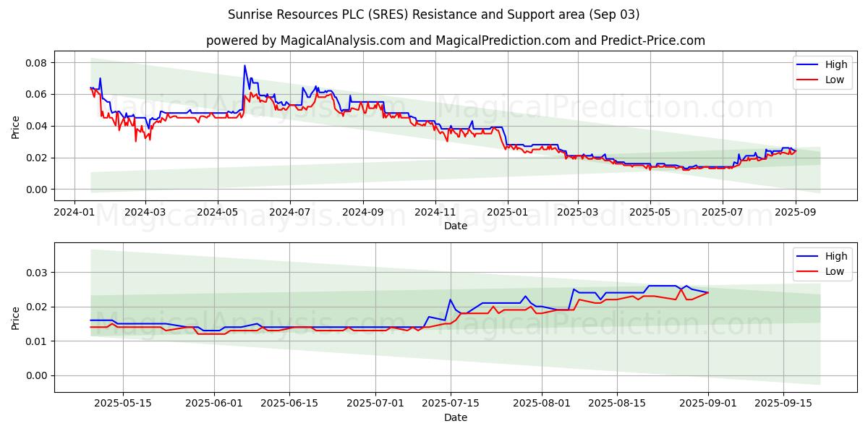Click the '2025-07-01' tick label on the bottom chart
Image resolution: width=868 pixels, height=434 pixels.
click(x=375, y=404)
